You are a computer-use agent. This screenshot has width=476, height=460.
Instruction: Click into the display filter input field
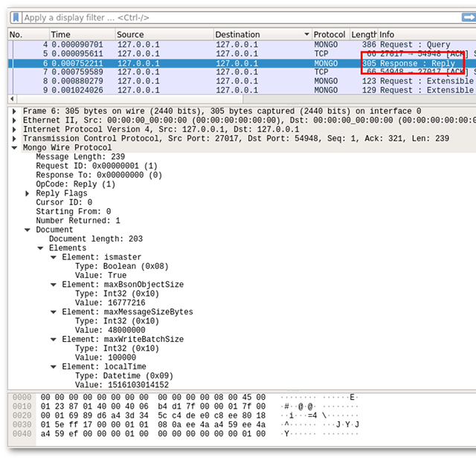pyautogui.click(x=223, y=17)
